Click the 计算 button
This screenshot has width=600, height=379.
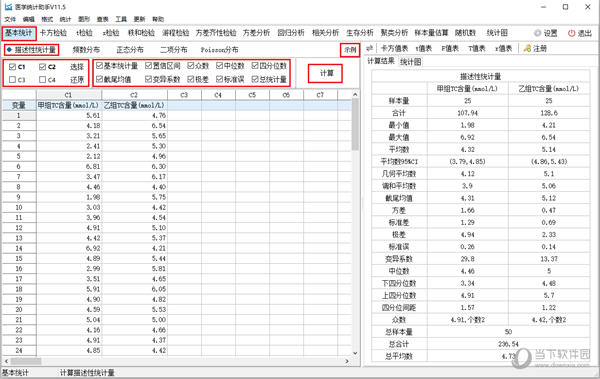point(326,73)
